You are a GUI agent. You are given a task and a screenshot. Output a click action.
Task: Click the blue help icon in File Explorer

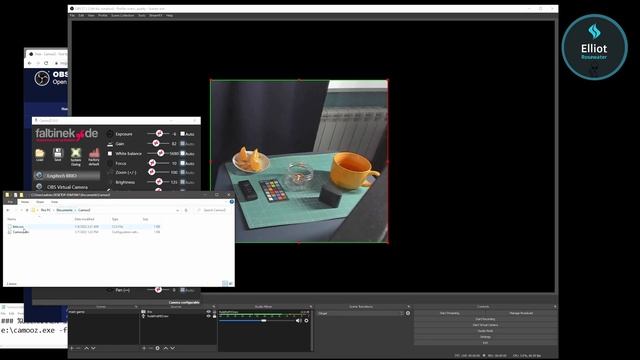pos(231,202)
